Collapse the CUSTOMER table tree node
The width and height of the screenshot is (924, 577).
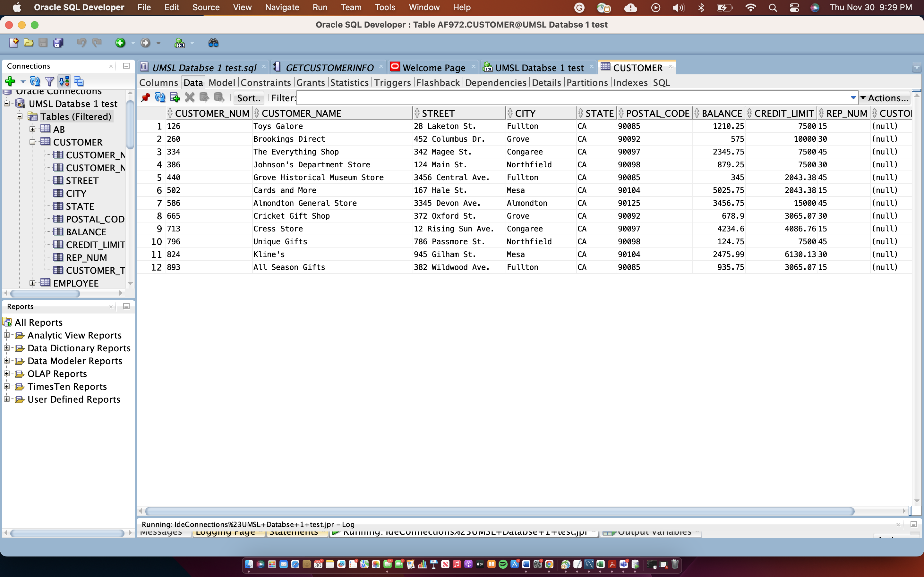click(32, 142)
